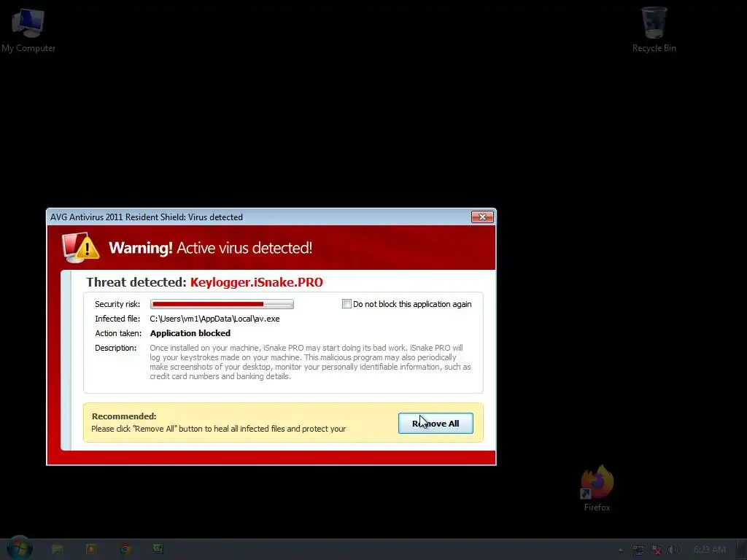747x560 pixels.
Task: Open the Windows Start menu orb
Action: pos(20,548)
